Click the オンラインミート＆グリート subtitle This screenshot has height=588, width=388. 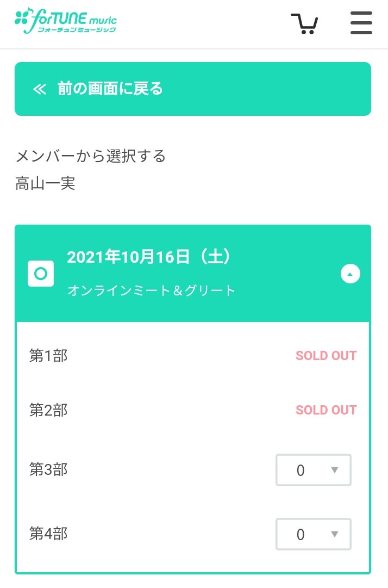[152, 290]
